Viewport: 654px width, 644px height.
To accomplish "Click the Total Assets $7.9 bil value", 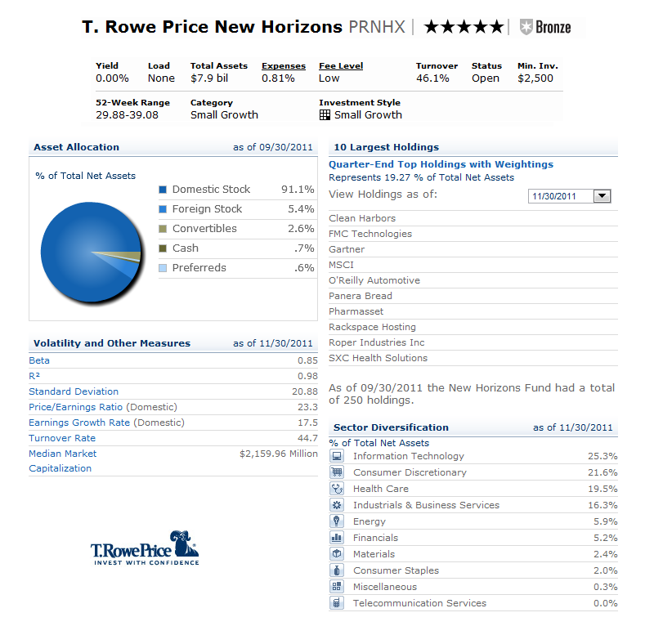I will 209,78.
